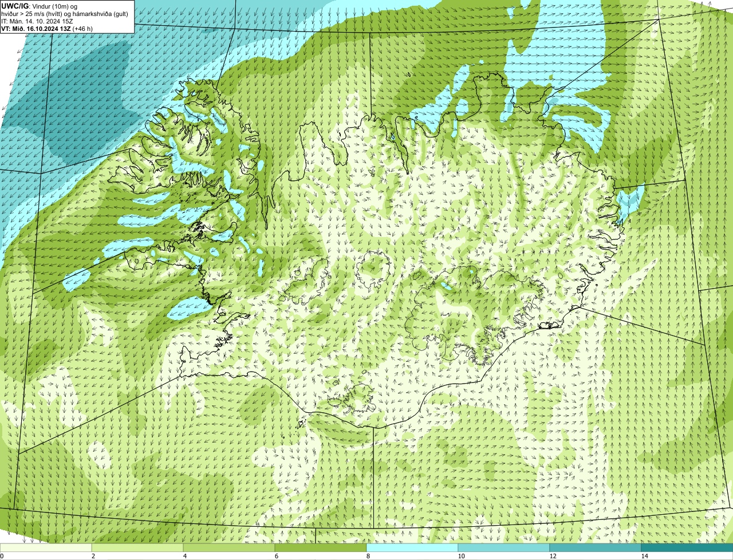Click the '12' label on the color scale
The width and height of the screenshot is (733, 560).
tap(553, 556)
